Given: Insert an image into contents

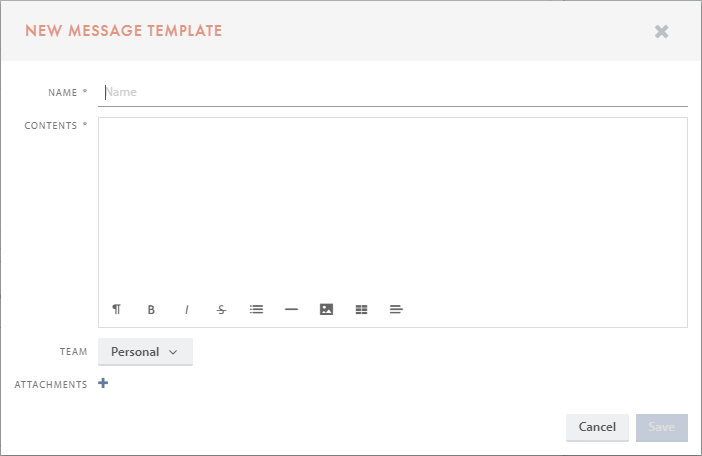Looking at the screenshot, I should click(326, 309).
